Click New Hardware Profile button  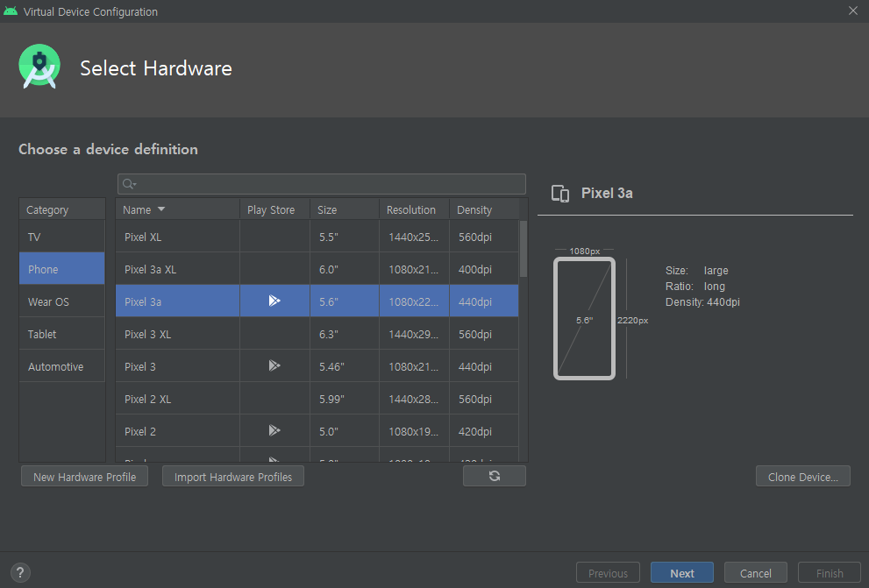[84, 477]
